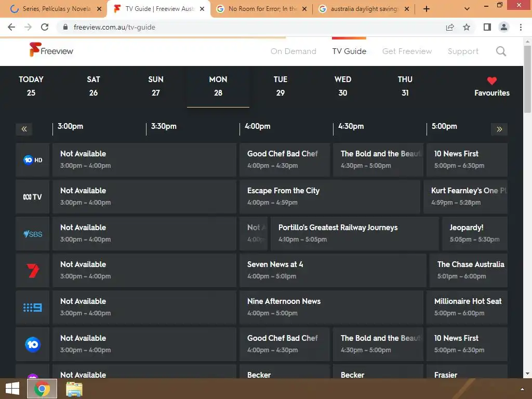Open the Get Freeview menu item
Screen dimensions: 532x399
407,51
